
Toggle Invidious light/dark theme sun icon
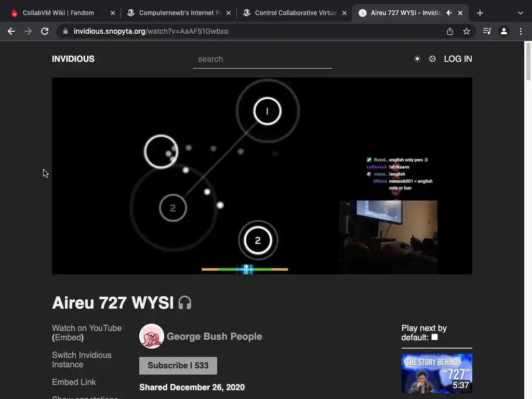click(417, 59)
